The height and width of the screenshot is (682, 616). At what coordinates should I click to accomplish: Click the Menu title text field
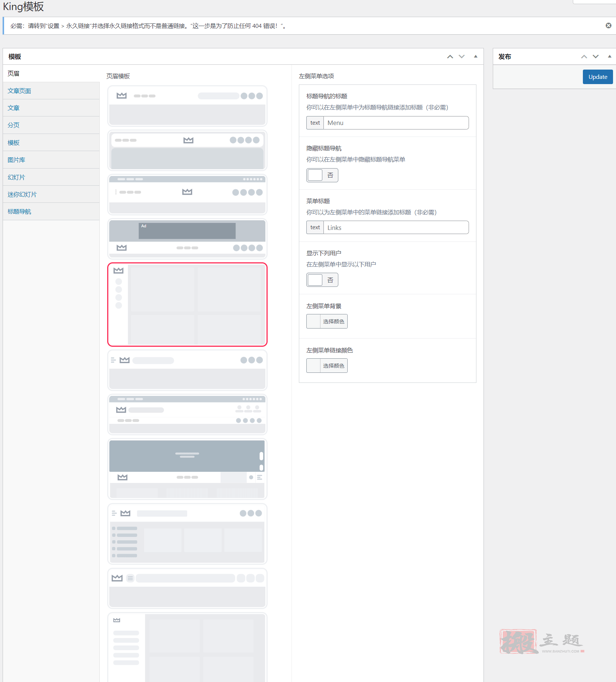(x=396, y=123)
